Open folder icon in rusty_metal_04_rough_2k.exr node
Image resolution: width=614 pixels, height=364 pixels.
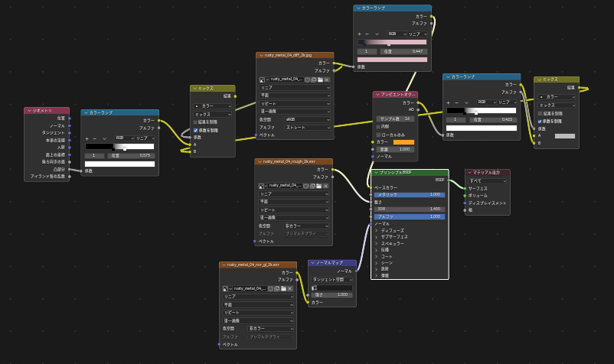(x=318, y=186)
